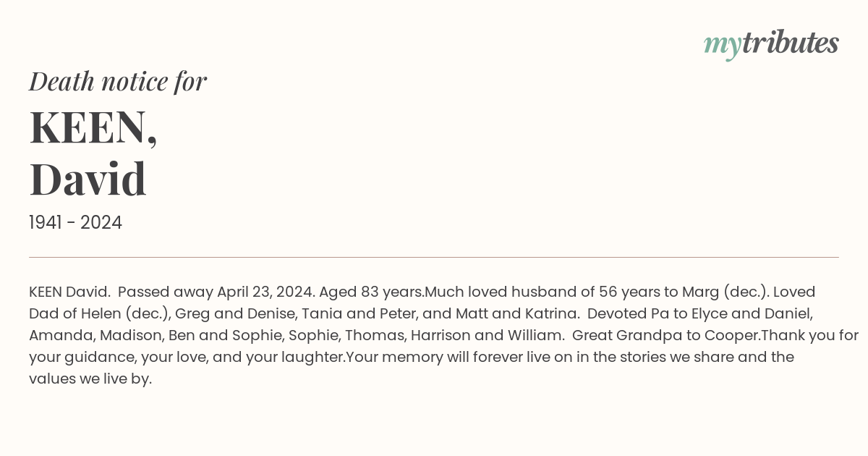Viewport: 868px width, 456px height.
Task: Click the date "April 23, 2024" in notice
Action: pyautogui.click(x=265, y=292)
